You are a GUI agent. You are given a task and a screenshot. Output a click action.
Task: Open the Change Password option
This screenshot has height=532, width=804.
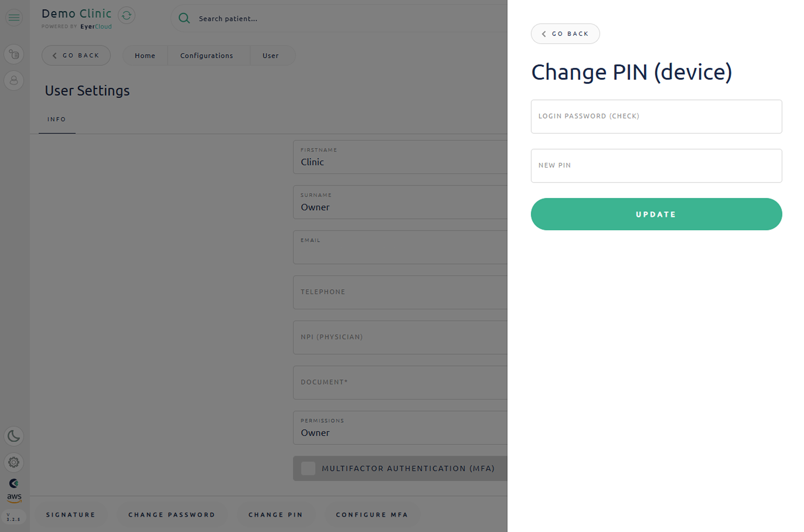pyautogui.click(x=172, y=515)
